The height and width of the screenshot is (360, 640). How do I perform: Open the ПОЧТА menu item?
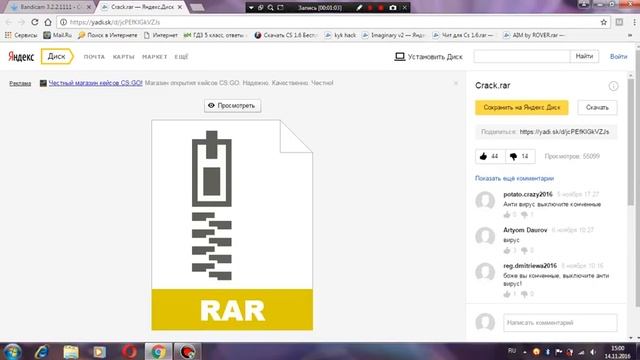pyautogui.click(x=94, y=57)
